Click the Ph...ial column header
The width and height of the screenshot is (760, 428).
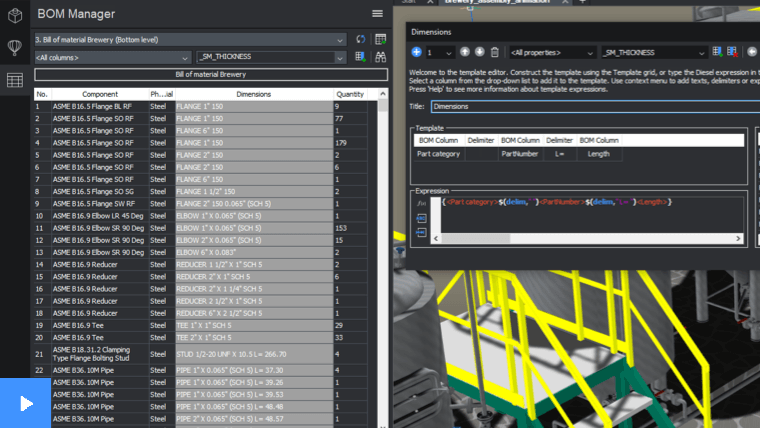162,94
